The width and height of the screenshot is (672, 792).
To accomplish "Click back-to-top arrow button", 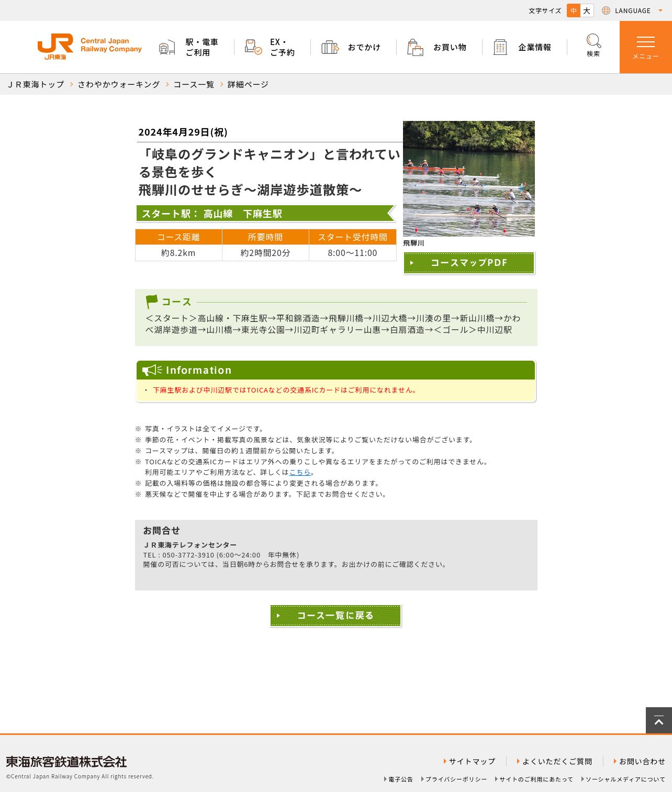I will (659, 720).
